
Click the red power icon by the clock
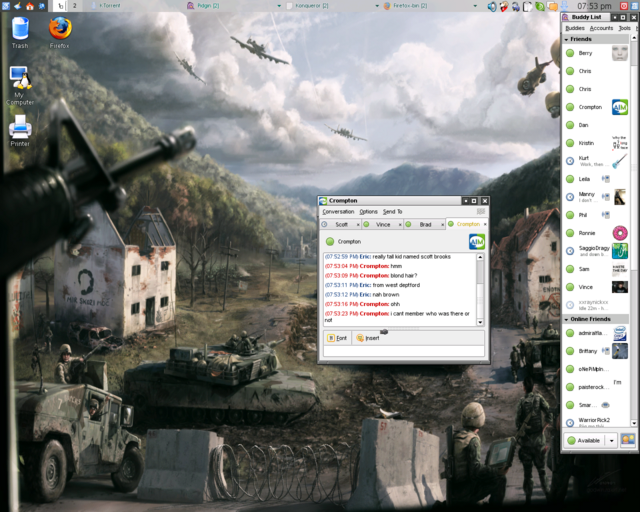point(624,6)
